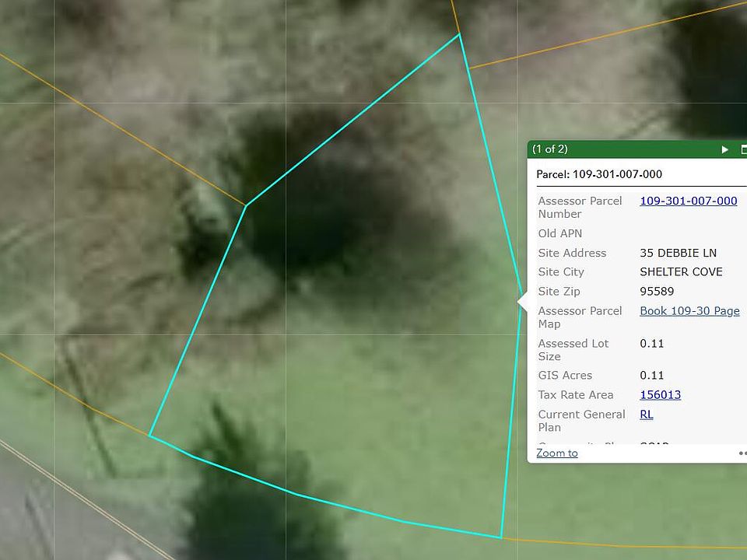
Task: Click the (1 of 2) feature counter
Action: (x=550, y=149)
